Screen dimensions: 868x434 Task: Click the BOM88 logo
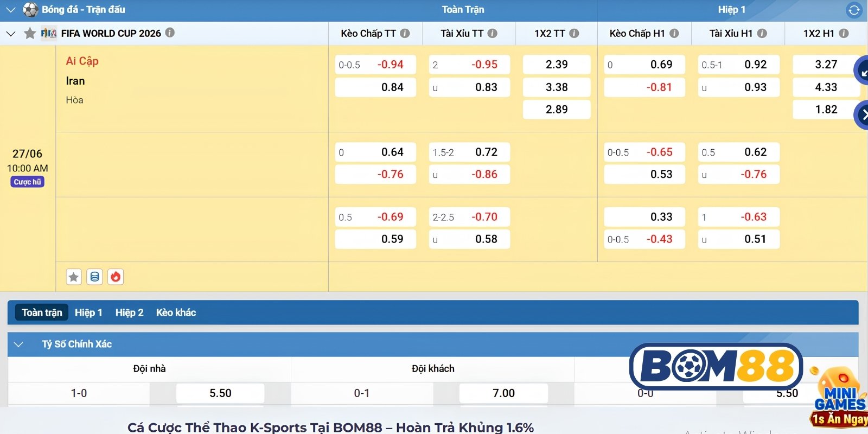716,366
